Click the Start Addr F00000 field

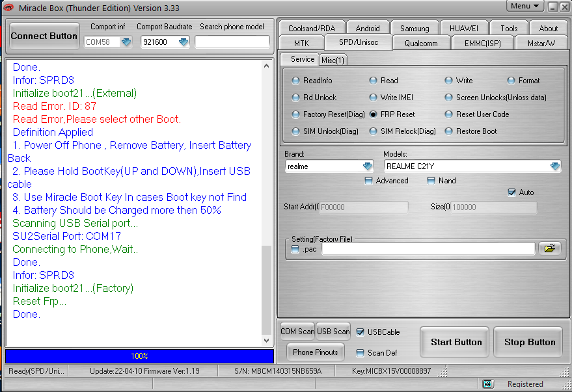coord(364,207)
